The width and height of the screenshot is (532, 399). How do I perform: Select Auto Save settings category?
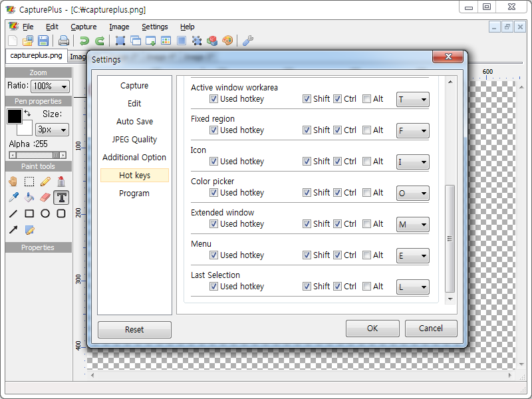pos(134,122)
